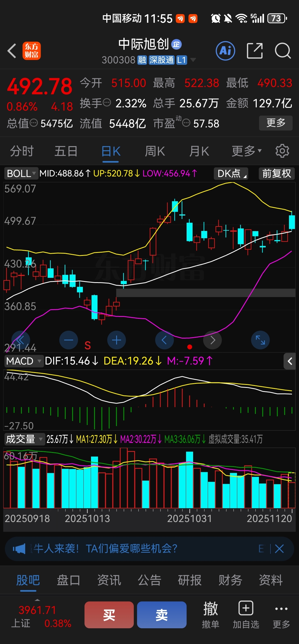Open 研报 tab
299x644 pixels.
click(190, 580)
